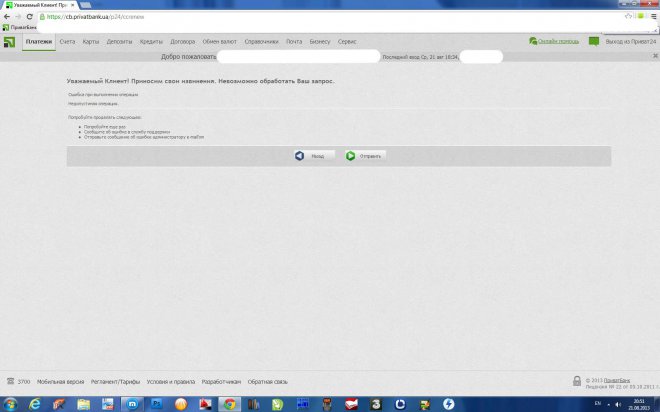Click Выход из Приват24 logout link
The image size is (660, 412).
click(630, 42)
